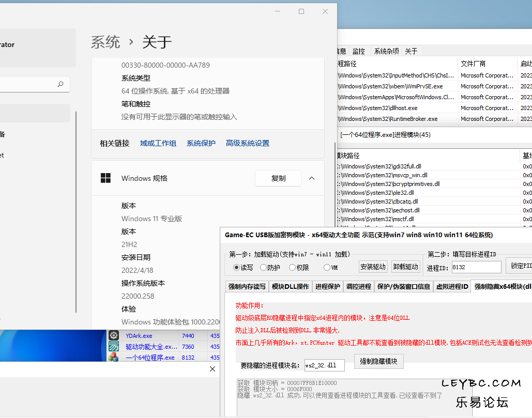The image size is (532, 418).
Task: Click PID 7360 in the process list
Action: coord(188,347)
